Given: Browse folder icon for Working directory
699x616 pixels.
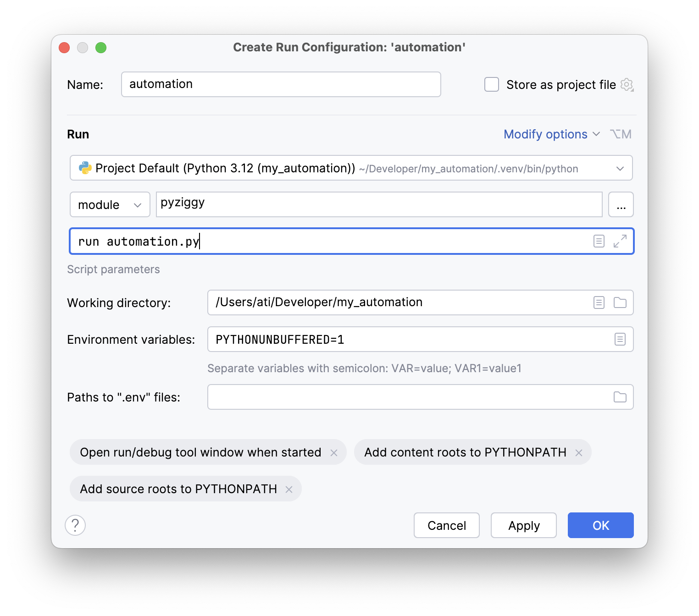Looking at the screenshot, I should click(x=620, y=302).
